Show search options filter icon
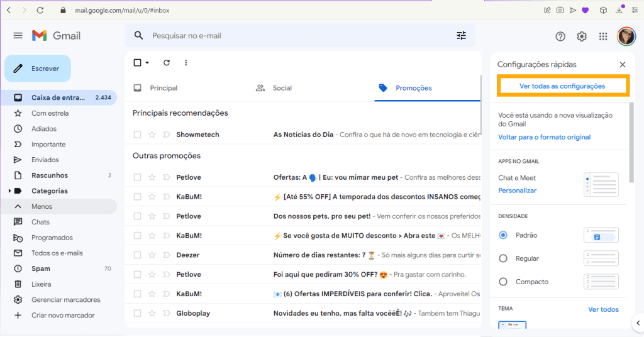 pyautogui.click(x=461, y=36)
